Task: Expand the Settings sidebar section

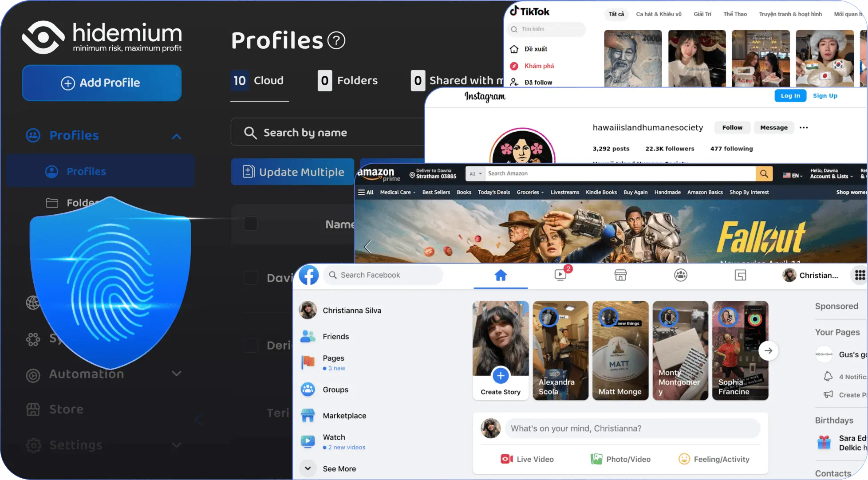Action: [x=177, y=445]
